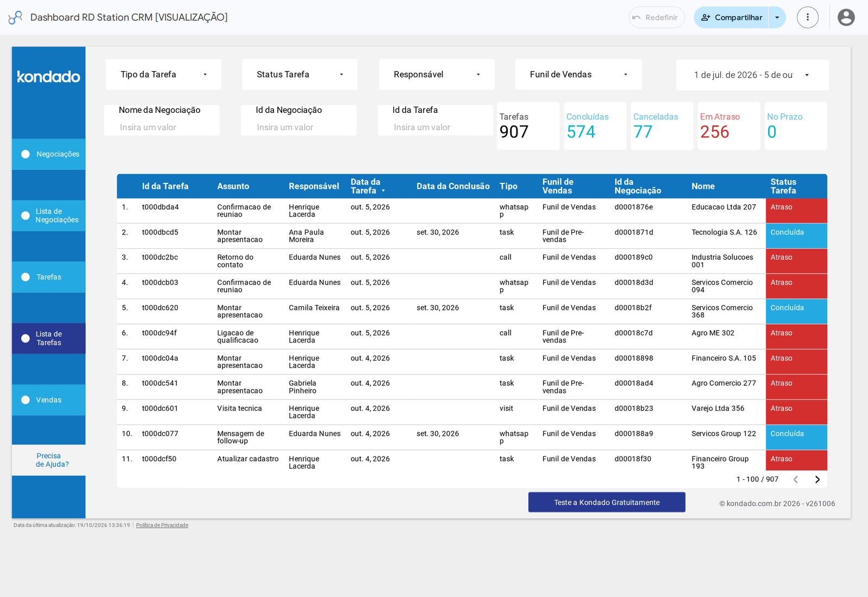Click the Redefinir reset button
This screenshot has height=597, width=868.
656,17
